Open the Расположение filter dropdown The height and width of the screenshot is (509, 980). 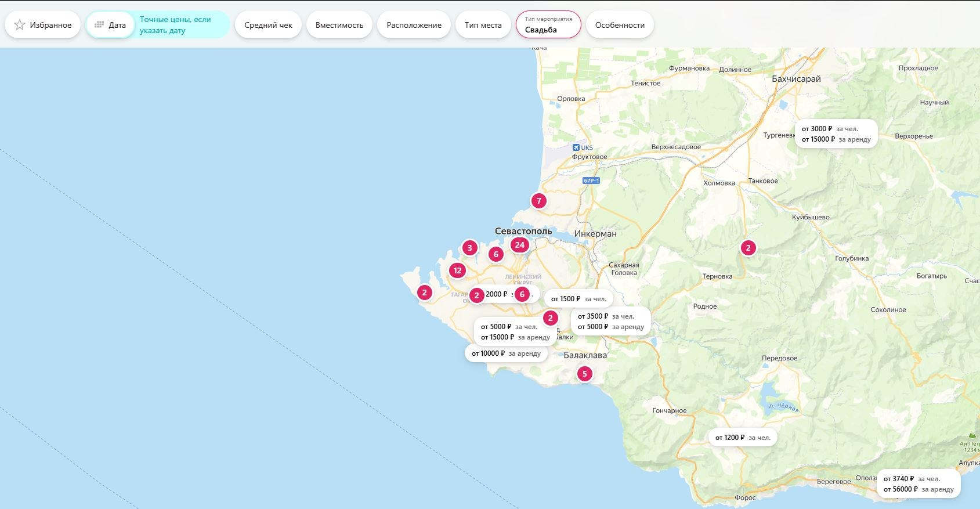(414, 25)
